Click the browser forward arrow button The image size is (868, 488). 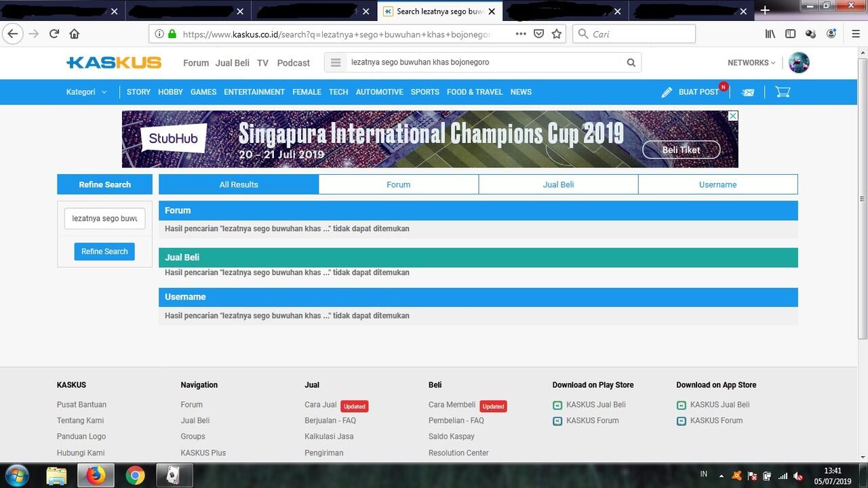pos(34,34)
